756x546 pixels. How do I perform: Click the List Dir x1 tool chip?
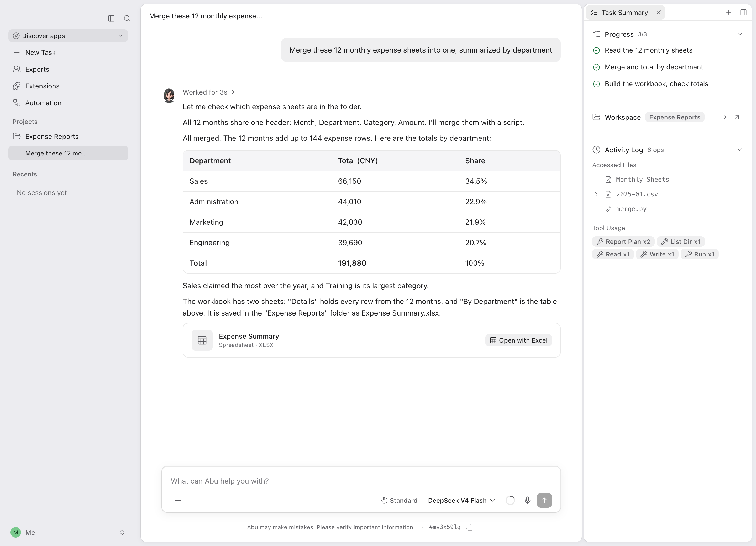pyautogui.click(x=681, y=241)
